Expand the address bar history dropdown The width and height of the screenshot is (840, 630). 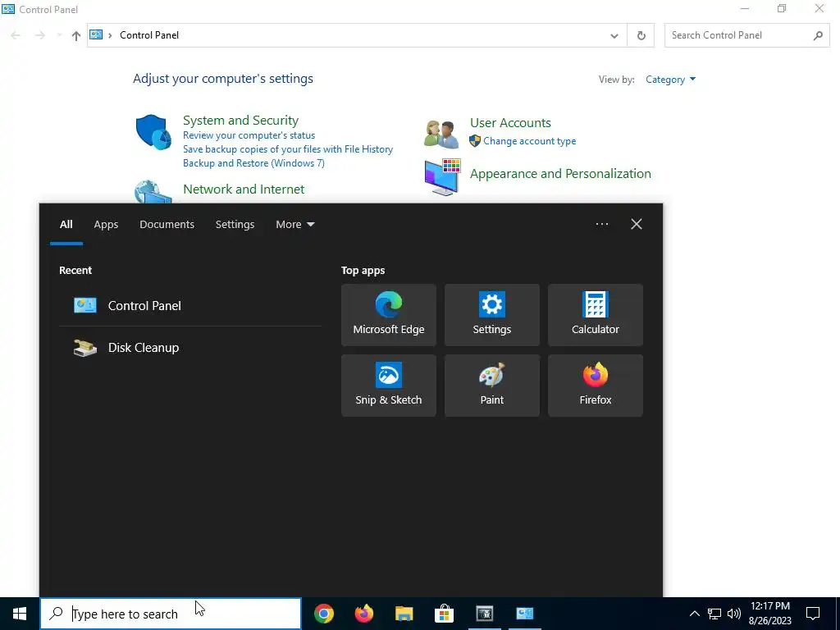[614, 35]
